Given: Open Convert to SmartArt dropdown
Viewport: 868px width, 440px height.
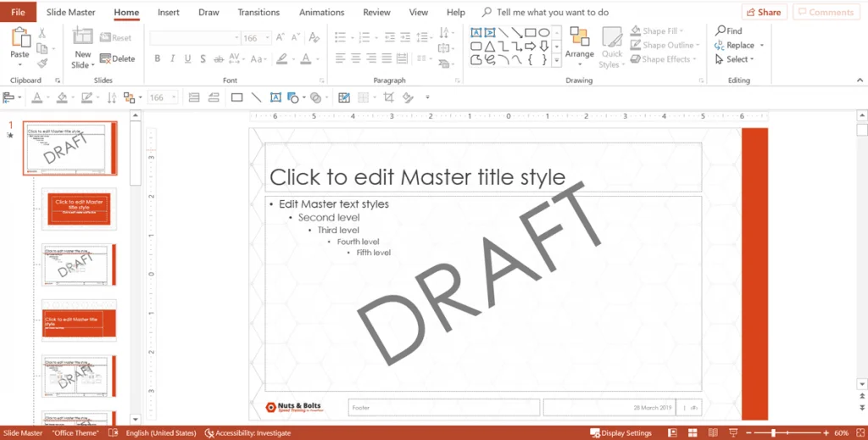Looking at the screenshot, I should (444, 64).
